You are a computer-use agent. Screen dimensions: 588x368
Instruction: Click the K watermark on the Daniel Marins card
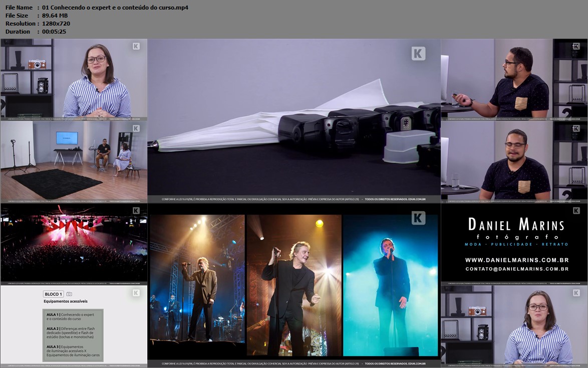[x=576, y=211]
